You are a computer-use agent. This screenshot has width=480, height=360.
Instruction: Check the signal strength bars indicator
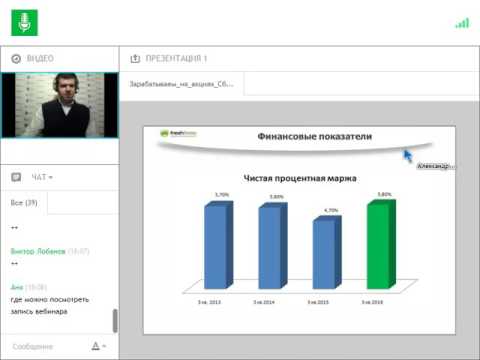tap(462, 23)
